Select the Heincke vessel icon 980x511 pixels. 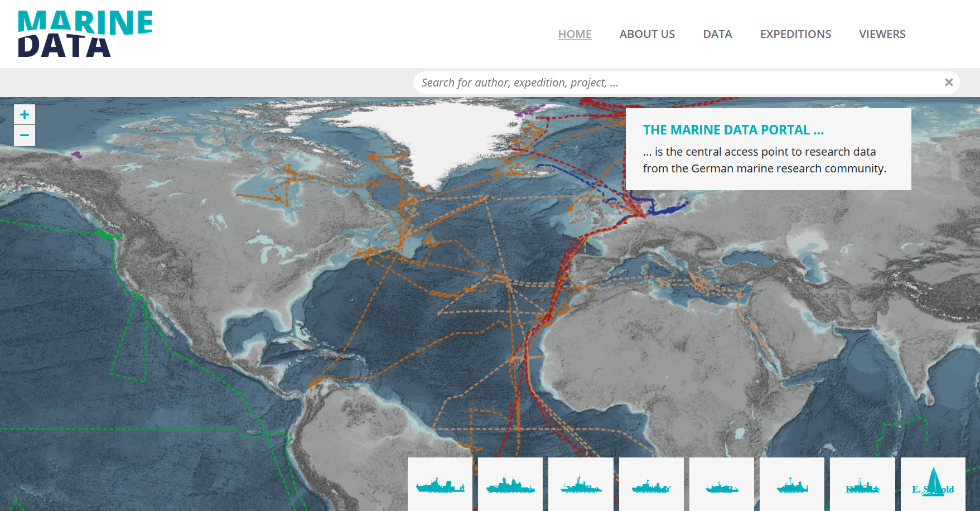coord(862,484)
